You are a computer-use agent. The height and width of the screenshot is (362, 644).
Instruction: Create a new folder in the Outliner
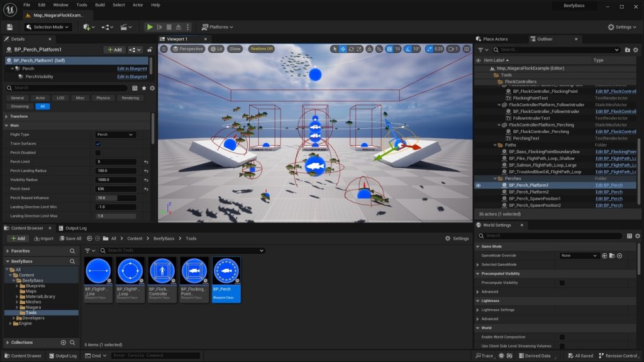(627, 50)
